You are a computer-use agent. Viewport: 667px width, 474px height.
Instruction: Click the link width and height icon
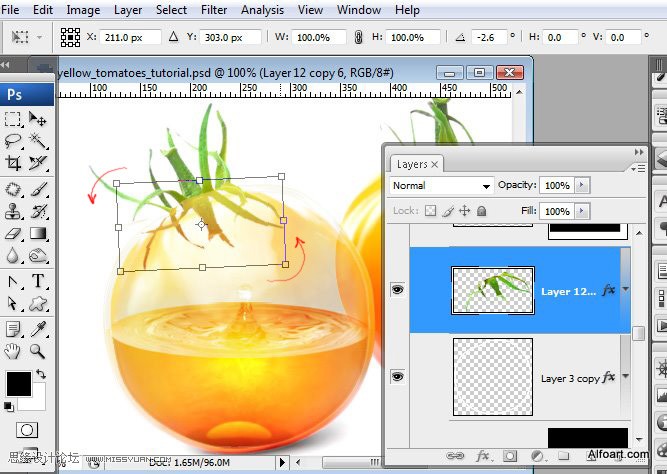tap(358, 37)
